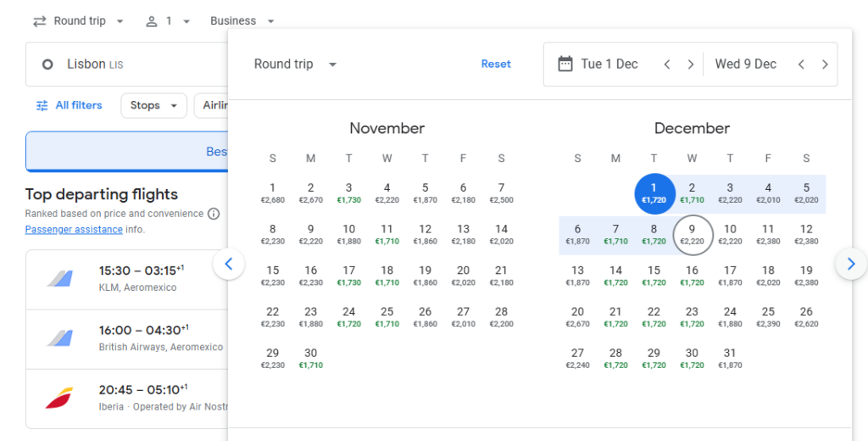This screenshot has width=868, height=441.
Task: Open top Round trip dropdown with swap arrows
Action: coord(78,21)
